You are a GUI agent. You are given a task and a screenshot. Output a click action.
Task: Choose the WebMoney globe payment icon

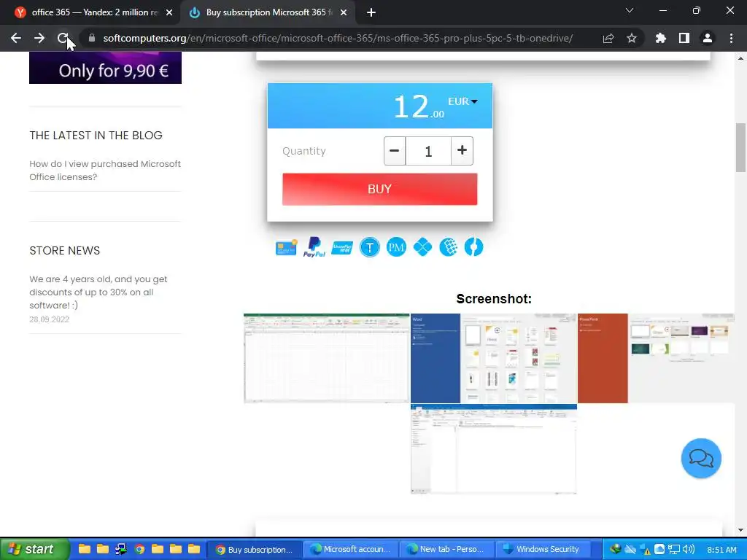coord(449,247)
